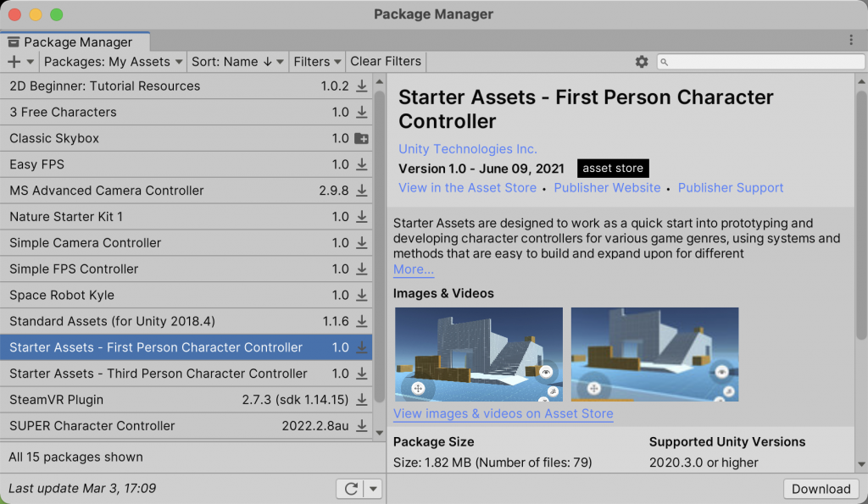Click download icon for Nature Starter Kit 1
Image resolution: width=868 pixels, height=504 pixels.
click(362, 217)
